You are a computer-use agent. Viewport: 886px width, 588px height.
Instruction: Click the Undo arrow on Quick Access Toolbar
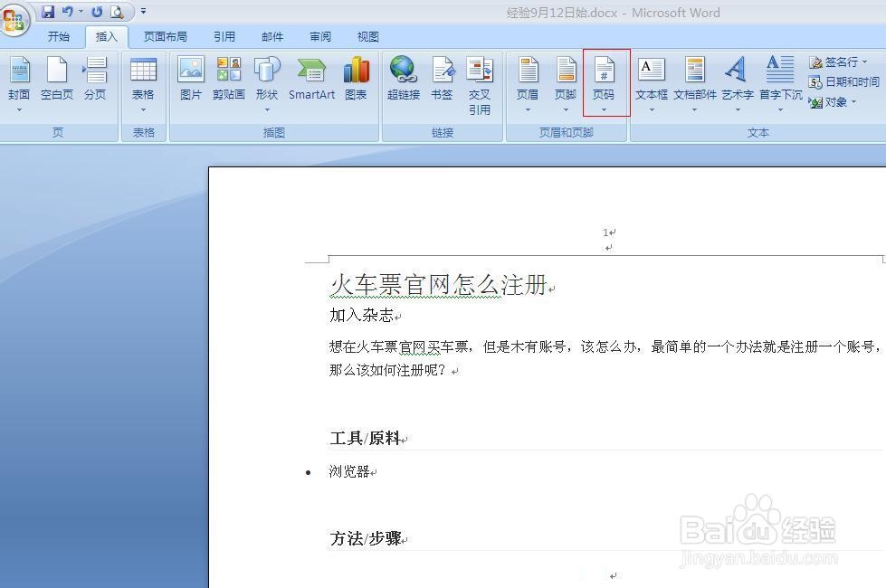69,10
